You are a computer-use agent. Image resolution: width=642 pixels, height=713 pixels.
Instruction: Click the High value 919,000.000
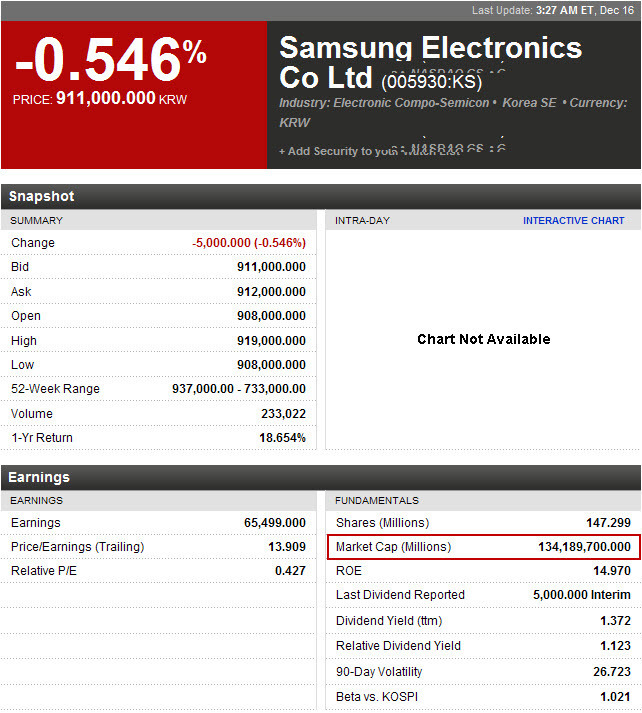click(271, 341)
